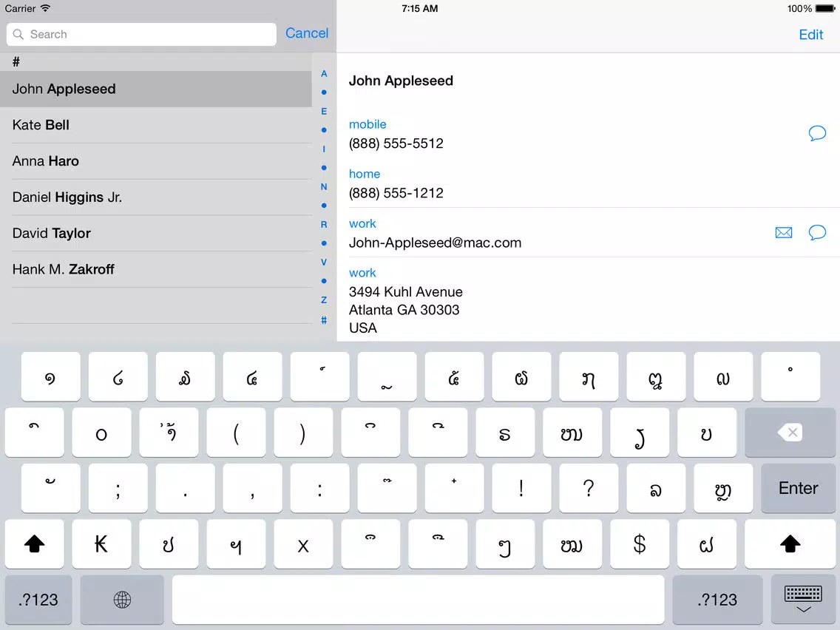Select Kate Bell in contact list

[156, 125]
